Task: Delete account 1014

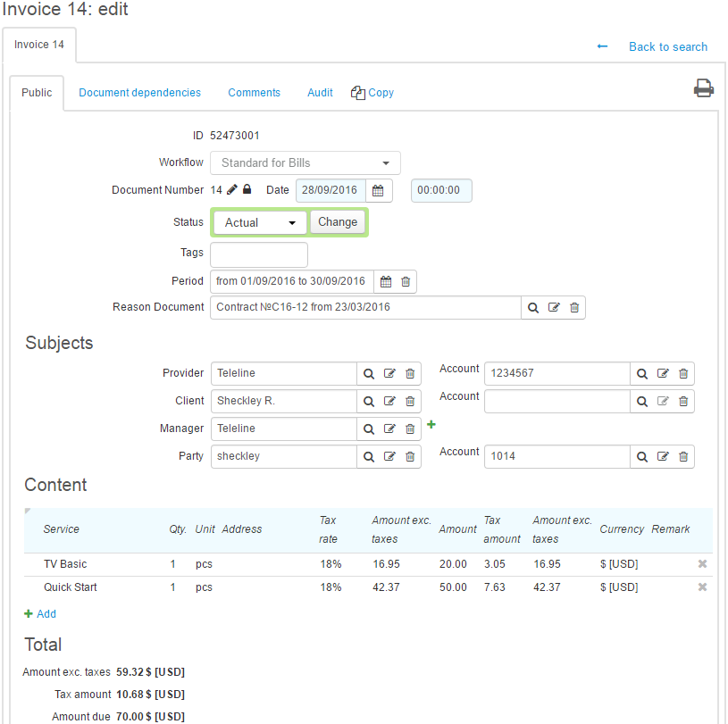Action: click(x=683, y=457)
